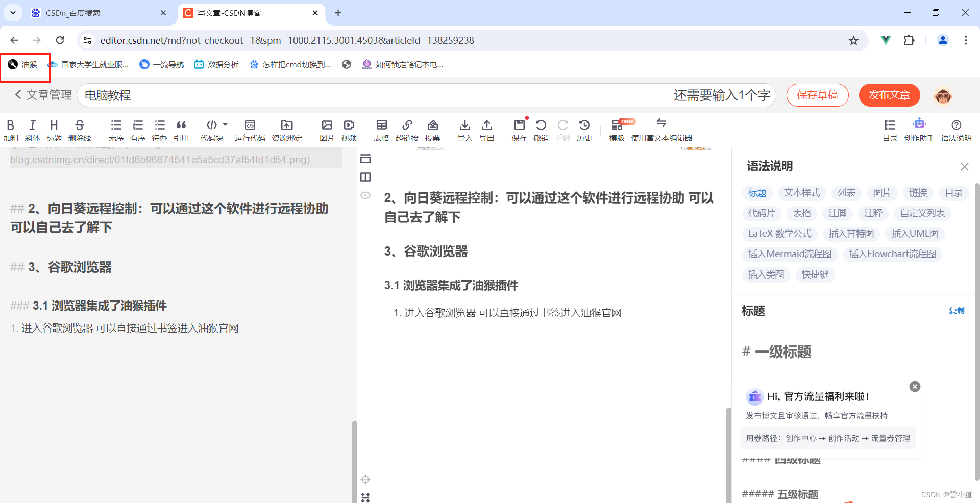Apply strikethrough (删除线)
The width and height of the screenshot is (980, 503).
(x=80, y=131)
